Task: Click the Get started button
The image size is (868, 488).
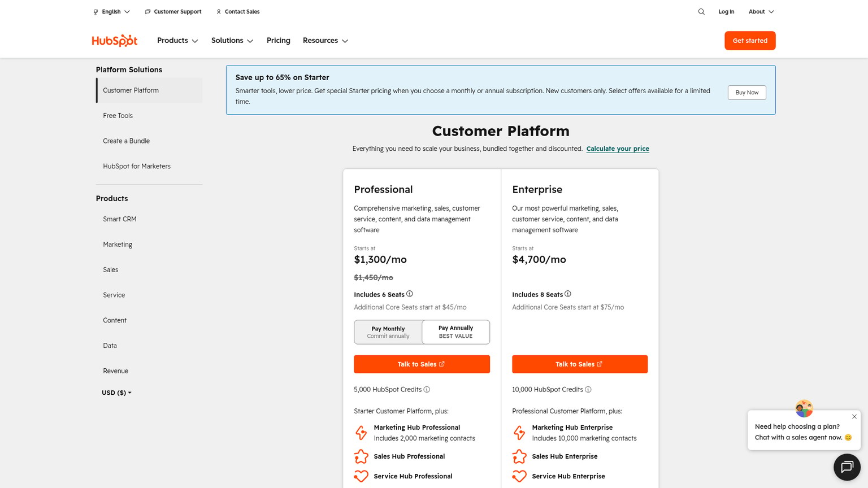Action: pos(750,41)
